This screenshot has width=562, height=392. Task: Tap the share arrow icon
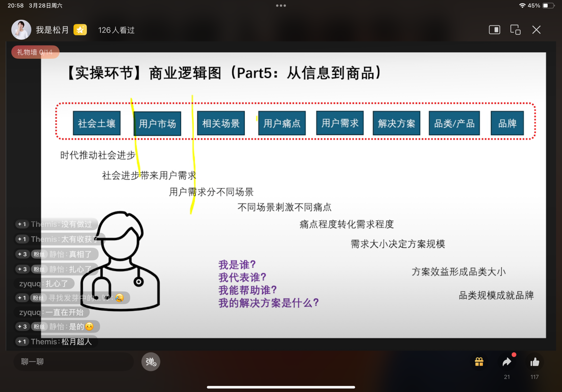pyautogui.click(x=507, y=362)
